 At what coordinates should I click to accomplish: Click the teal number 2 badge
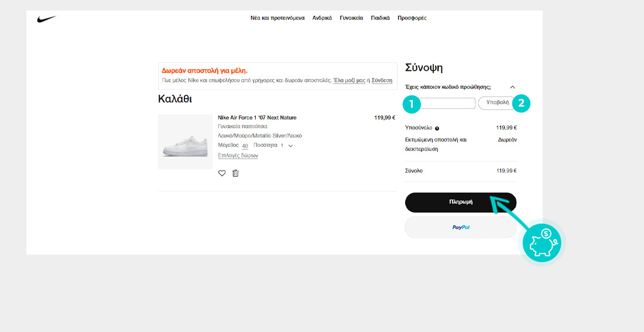[521, 104]
